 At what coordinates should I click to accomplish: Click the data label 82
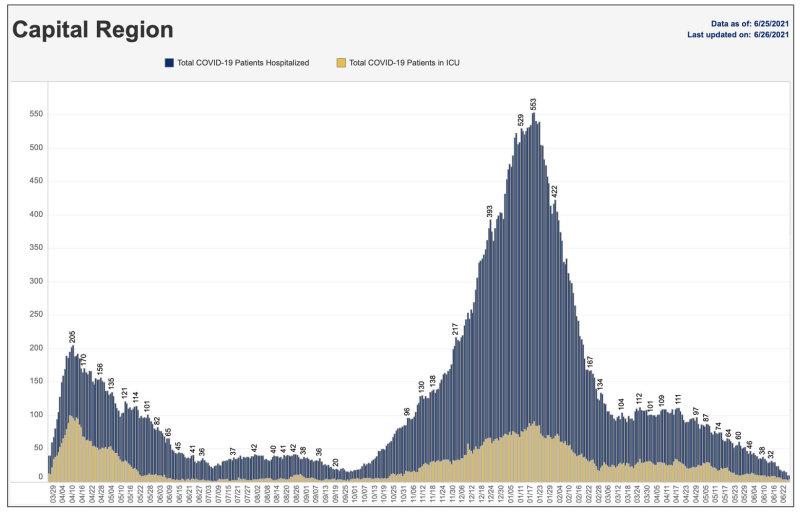(x=157, y=421)
